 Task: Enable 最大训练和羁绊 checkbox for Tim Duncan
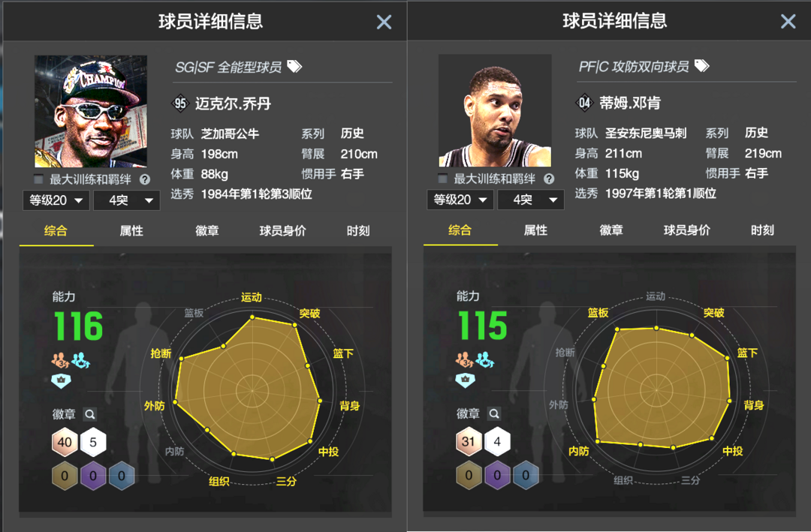tap(442, 179)
